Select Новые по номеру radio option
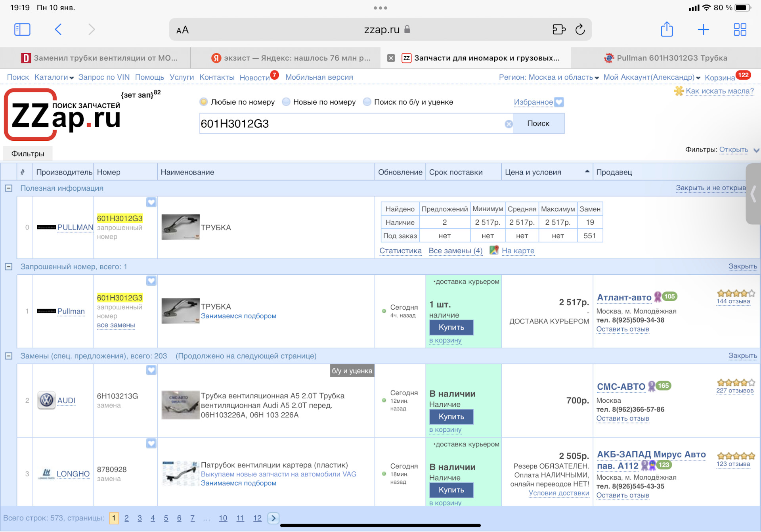 pos(286,102)
